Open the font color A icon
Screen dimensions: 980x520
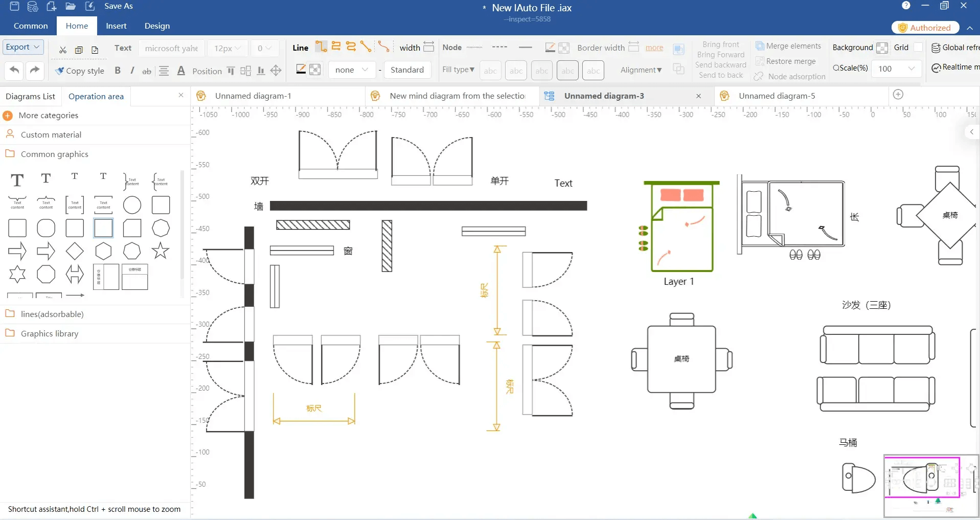pos(181,71)
